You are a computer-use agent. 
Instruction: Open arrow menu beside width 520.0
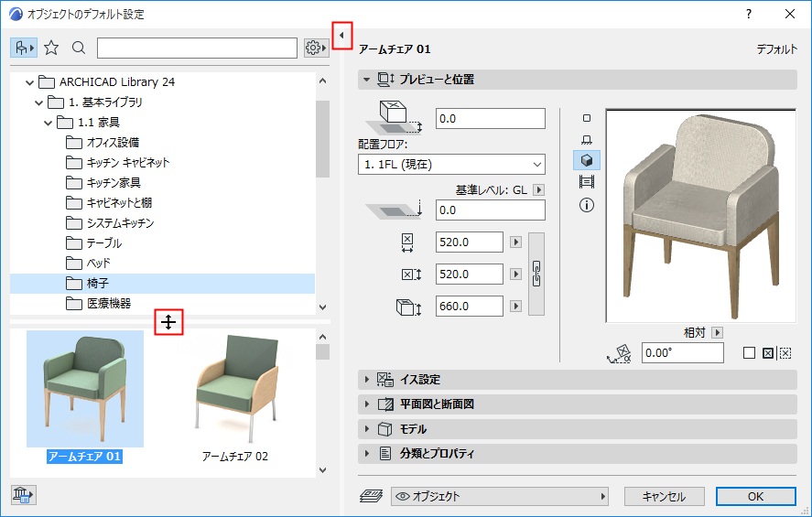click(x=515, y=242)
